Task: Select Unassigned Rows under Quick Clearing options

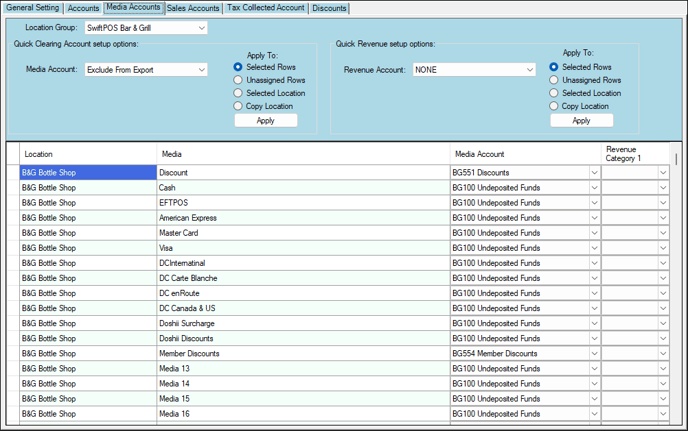Action: tap(238, 80)
